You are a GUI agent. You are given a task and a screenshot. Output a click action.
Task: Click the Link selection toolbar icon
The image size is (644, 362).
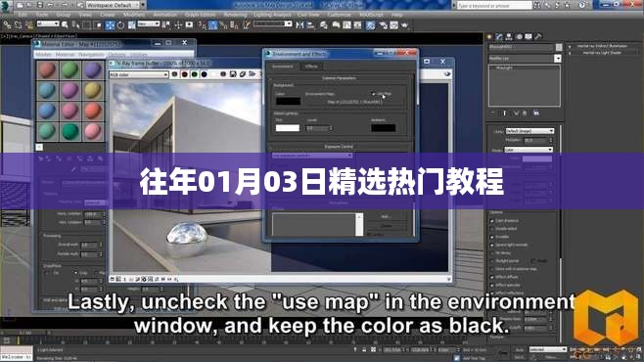coord(7,25)
